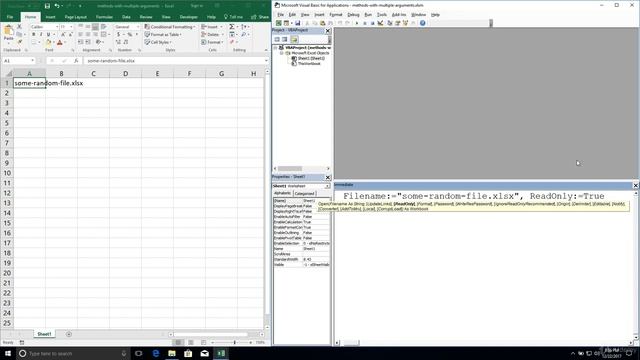Screen dimensions: 640x360
Task: Click Format Painter in the Clipboard group
Action: [x=19, y=42]
